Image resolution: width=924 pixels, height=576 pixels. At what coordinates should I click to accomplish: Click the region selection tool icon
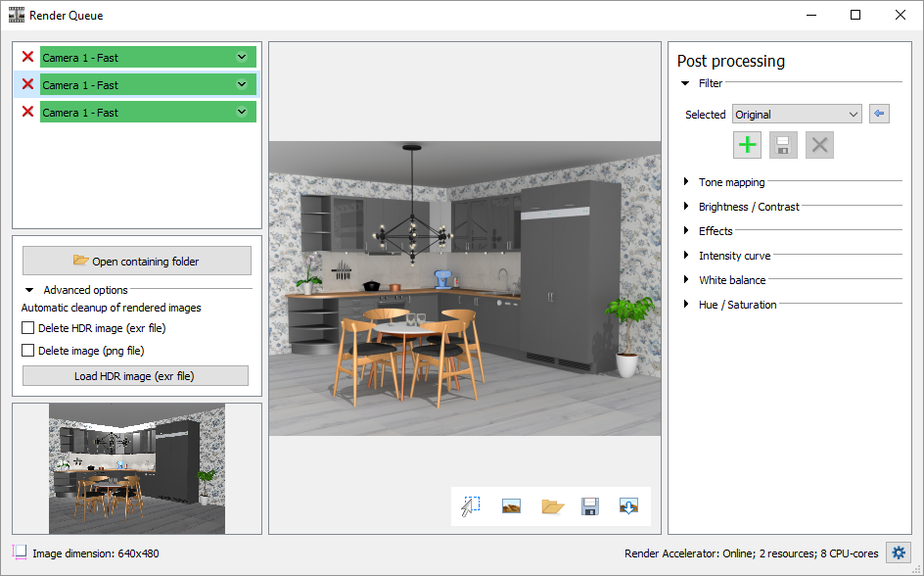tap(471, 506)
